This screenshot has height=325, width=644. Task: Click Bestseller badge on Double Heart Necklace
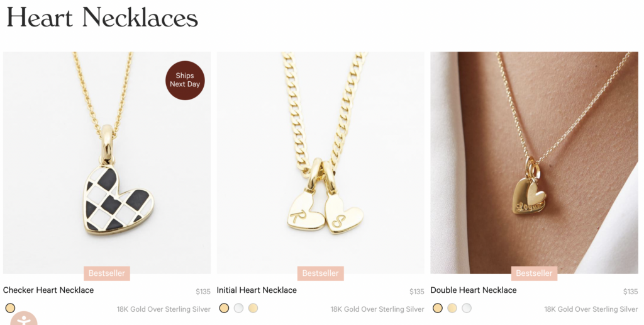(x=534, y=273)
